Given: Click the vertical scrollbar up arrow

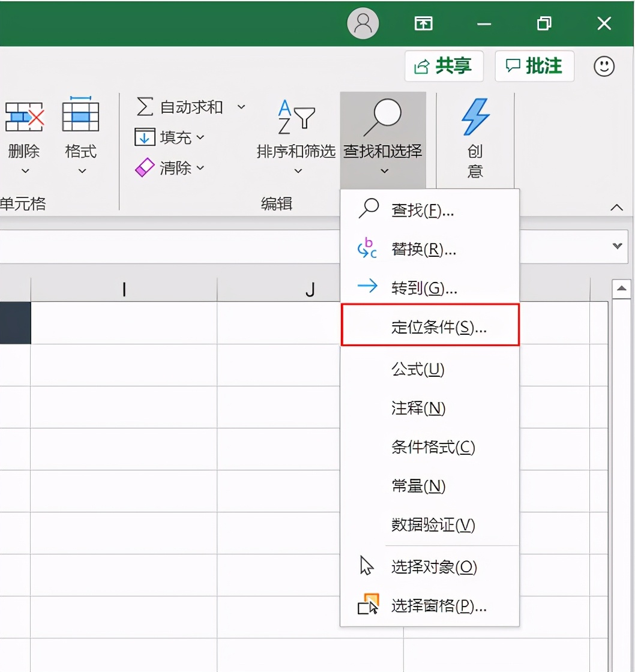Looking at the screenshot, I should pos(622,287).
